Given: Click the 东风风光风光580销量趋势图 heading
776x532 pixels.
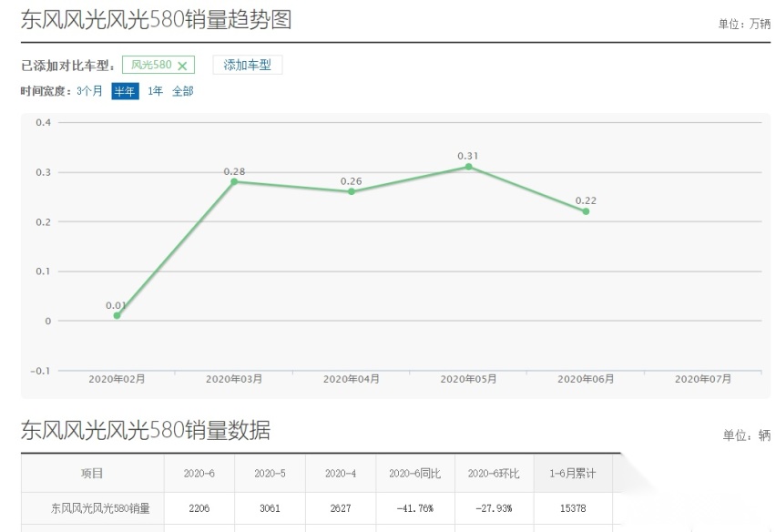Looking at the screenshot, I should coord(156,20).
